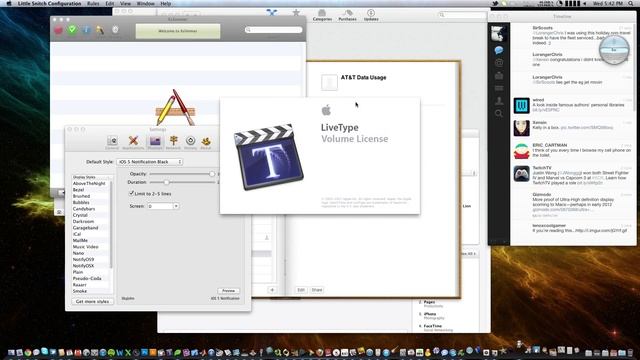Image resolution: width=640 pixels, height=360 pixels.
Task: Open the Little Snitch Configuration app menu
Action: tap(49, 3)
